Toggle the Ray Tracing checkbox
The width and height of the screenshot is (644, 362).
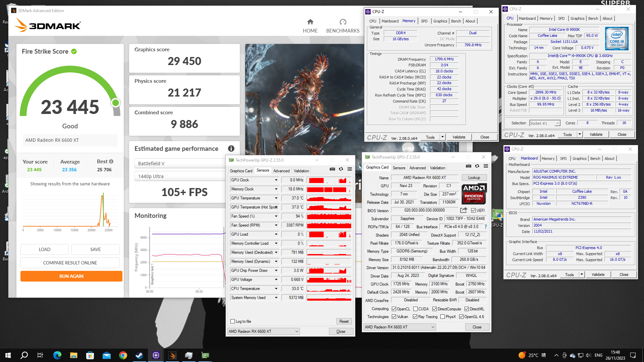tap(415, 317)
